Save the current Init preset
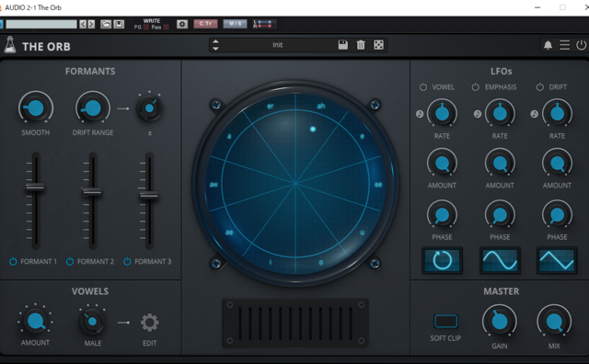This screenshot has height=364, width=589. coord(342,45)
